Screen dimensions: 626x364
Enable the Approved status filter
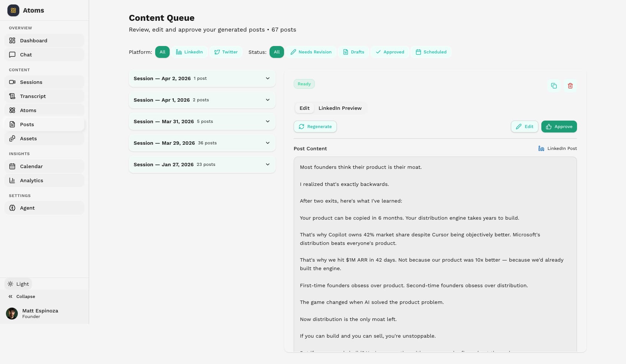[x=390, y=52]
